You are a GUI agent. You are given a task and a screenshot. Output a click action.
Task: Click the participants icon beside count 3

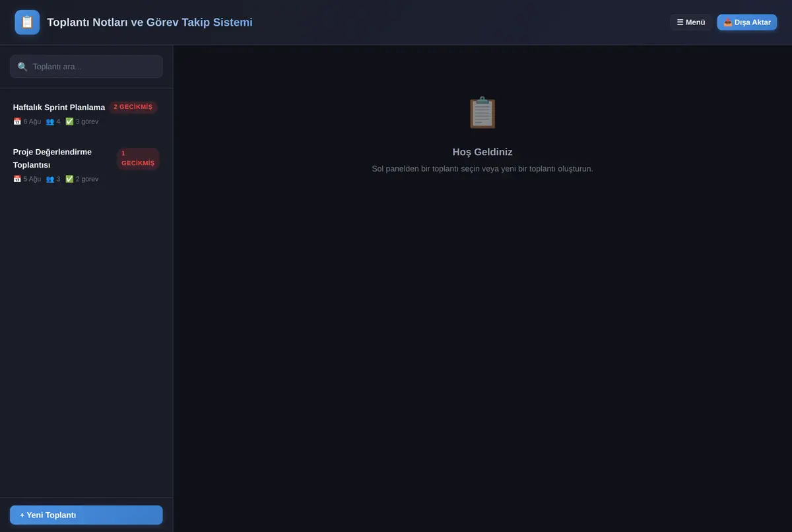point(50,179)
